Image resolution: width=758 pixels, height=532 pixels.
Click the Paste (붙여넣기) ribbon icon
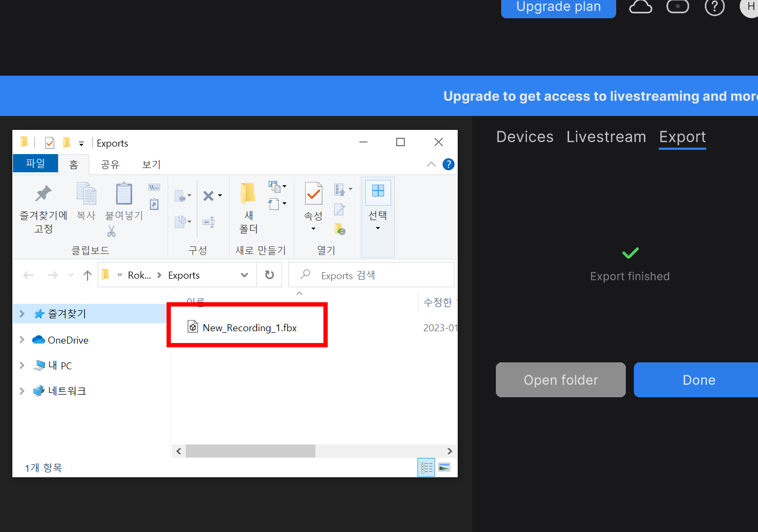coord(124,193)
